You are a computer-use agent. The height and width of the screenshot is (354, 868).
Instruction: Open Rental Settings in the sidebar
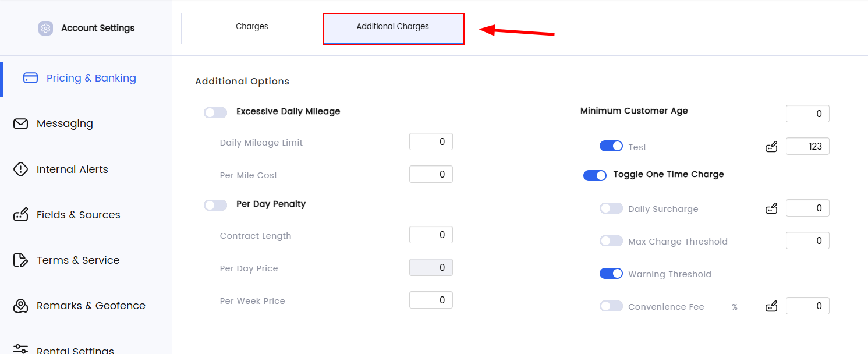pos(75,350)
